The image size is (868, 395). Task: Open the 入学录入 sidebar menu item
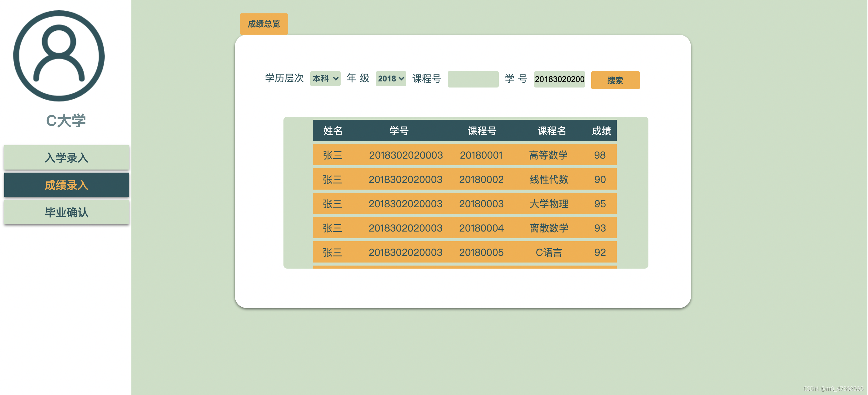tap(66, 158)
